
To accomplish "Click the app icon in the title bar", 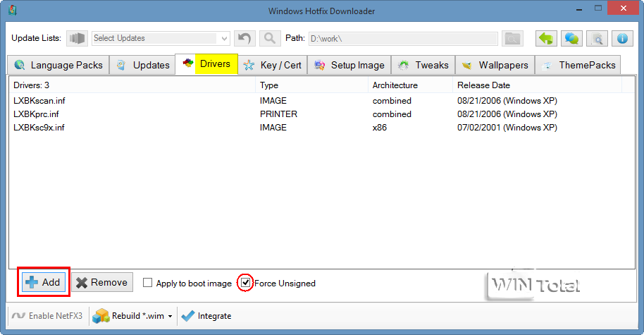I will [x=13, y=10].
